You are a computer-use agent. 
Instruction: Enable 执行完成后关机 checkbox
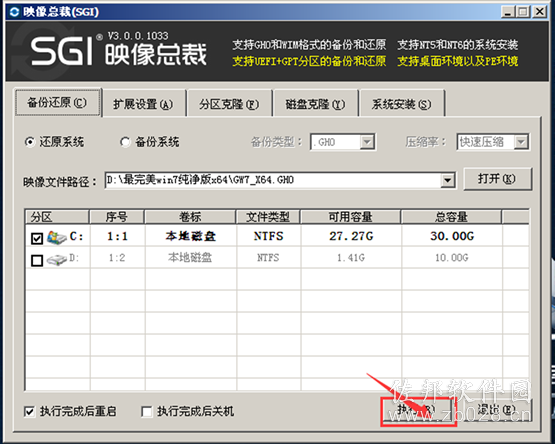click(146, 412)
